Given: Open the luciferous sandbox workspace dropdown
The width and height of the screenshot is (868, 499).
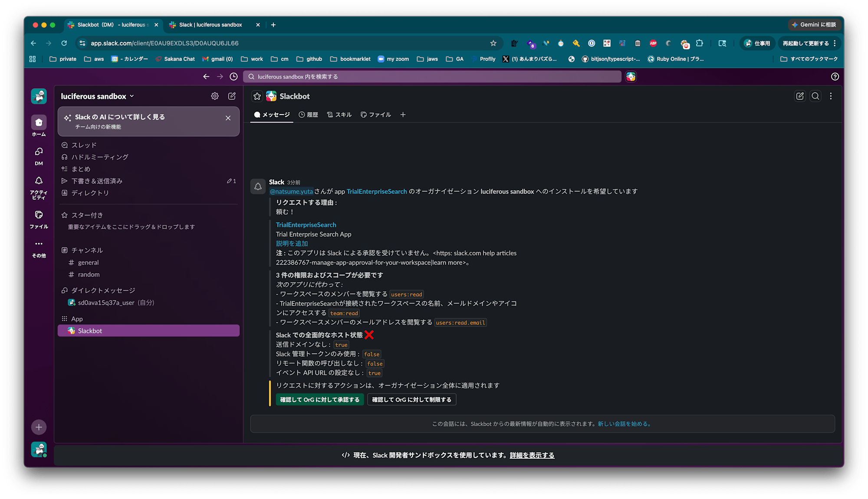Looking at the screenshot, I should tap(98, 96).
